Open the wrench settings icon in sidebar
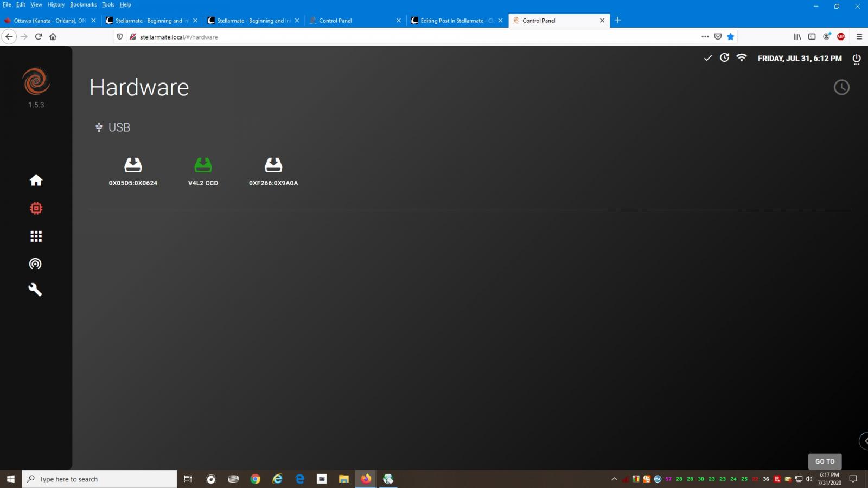 coord(35,290)
